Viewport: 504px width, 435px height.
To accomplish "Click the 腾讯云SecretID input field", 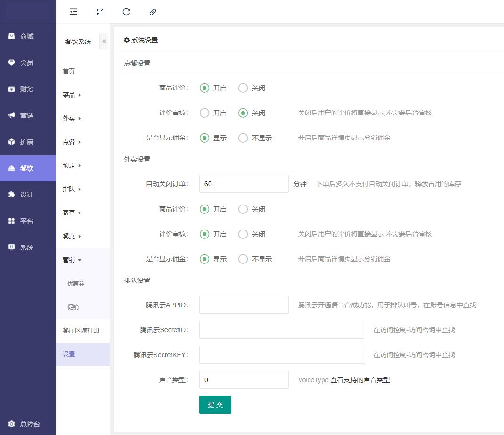I will point(281,330).
